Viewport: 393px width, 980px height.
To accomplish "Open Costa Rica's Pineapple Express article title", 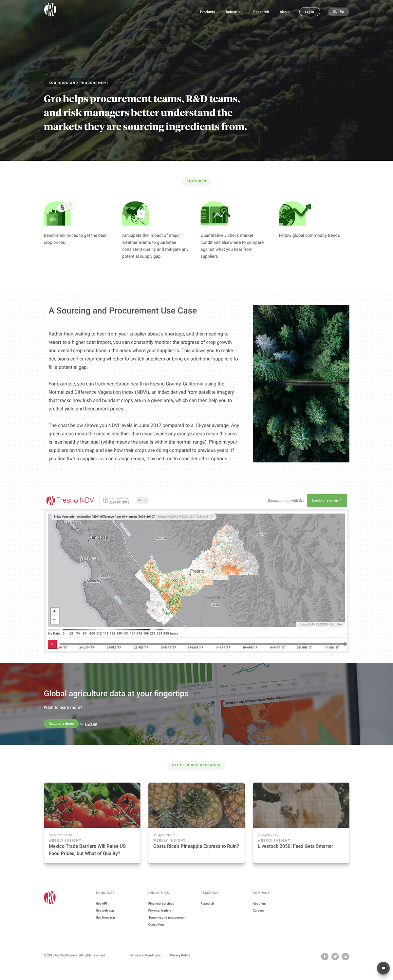I will 196,846.
